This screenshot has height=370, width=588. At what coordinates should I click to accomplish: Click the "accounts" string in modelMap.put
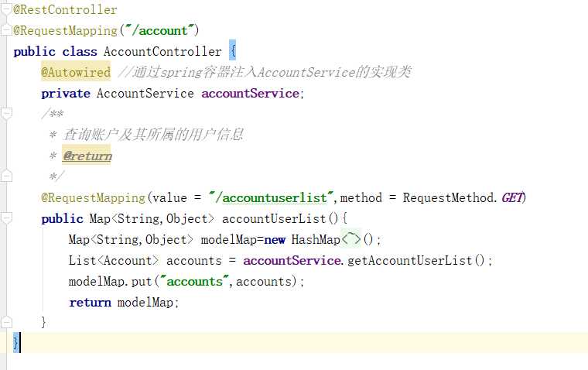(x=194, y=281)
